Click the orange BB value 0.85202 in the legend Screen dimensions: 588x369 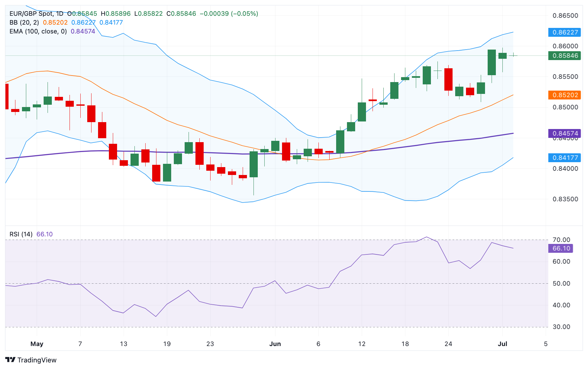[55, 23]
